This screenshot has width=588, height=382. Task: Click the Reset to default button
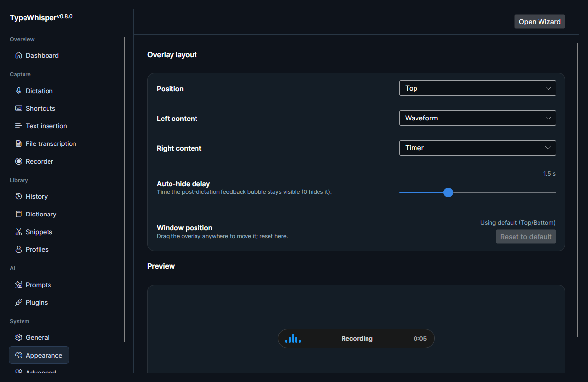click(x=526, y=237)
